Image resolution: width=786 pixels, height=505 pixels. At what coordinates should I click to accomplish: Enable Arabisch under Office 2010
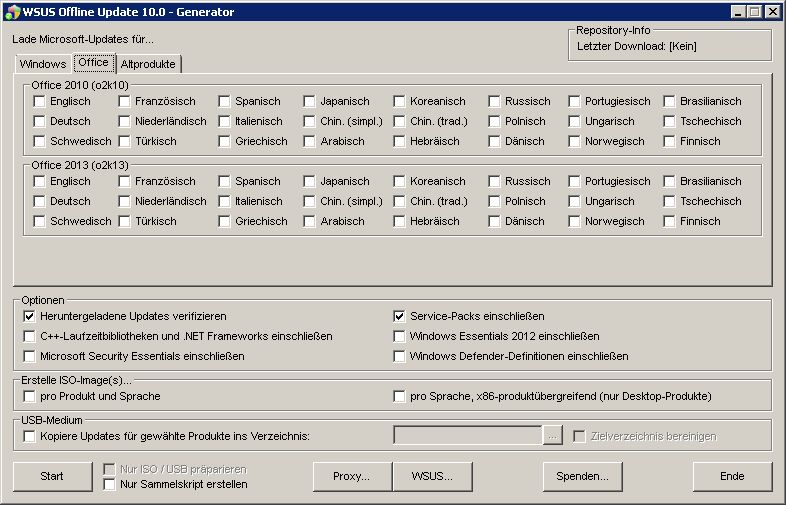[x=309, y=141]
